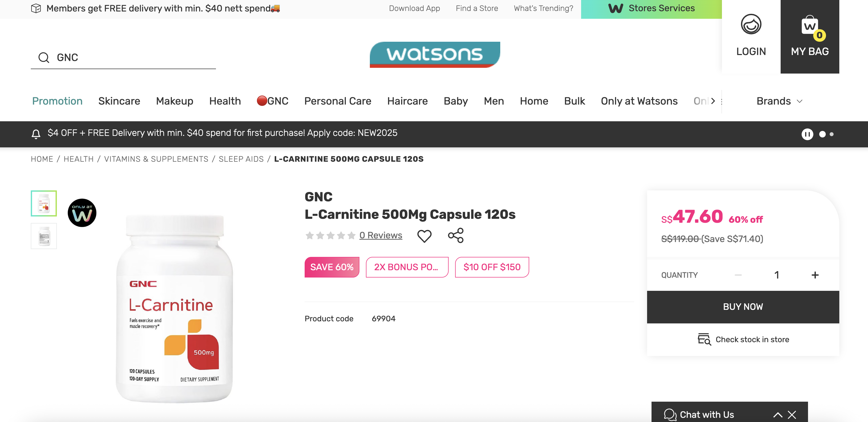868x422 pixels.
Task: Increase quantity with the plus button
Action: [x=815, y=275]
